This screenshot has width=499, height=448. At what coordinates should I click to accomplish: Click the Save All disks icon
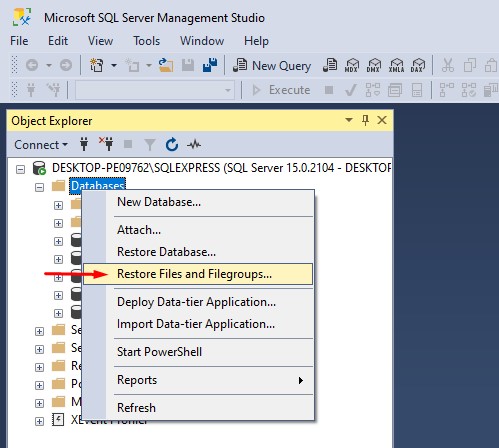tap(210, 65)
